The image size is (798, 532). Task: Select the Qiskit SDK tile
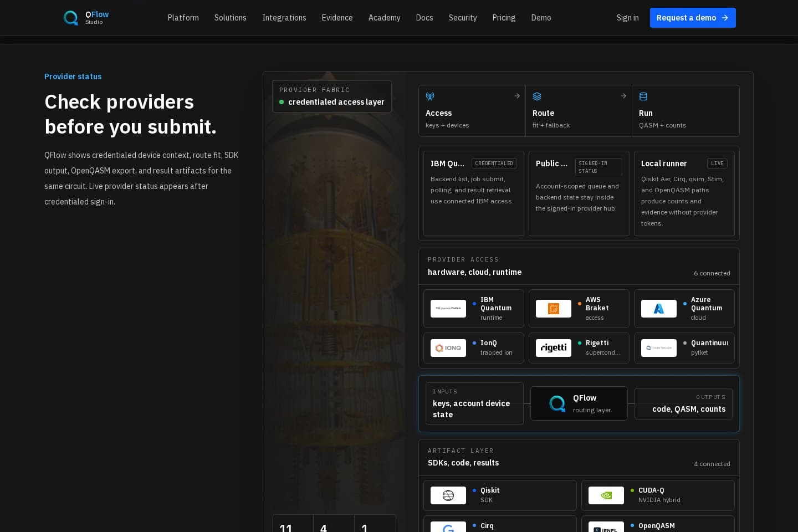click(x=500, y=495)
